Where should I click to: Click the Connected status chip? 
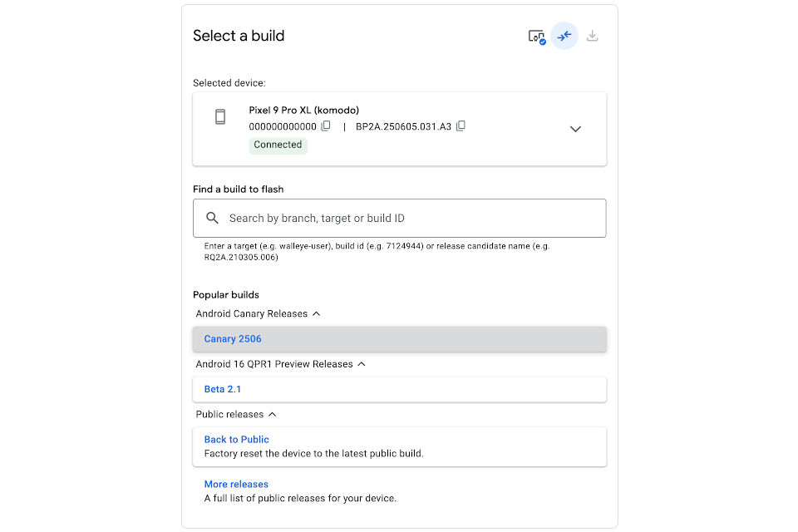[277, 145]
